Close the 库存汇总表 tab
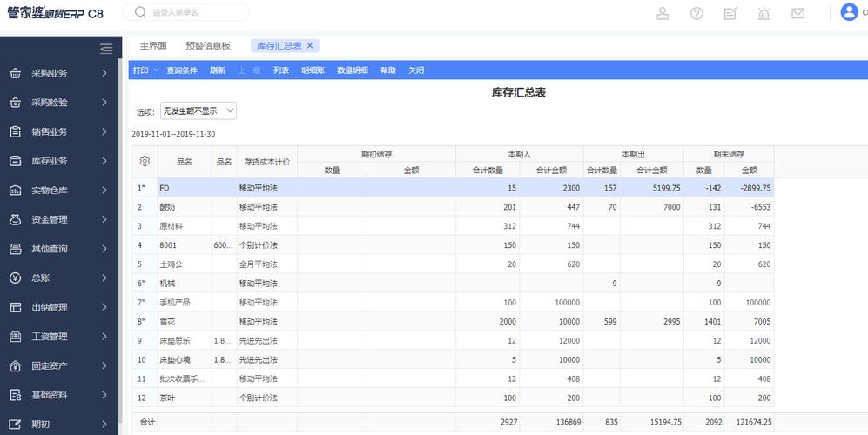The width and height of the screenshot is (868, 435). pyautogui.click(x=310, y=46)
